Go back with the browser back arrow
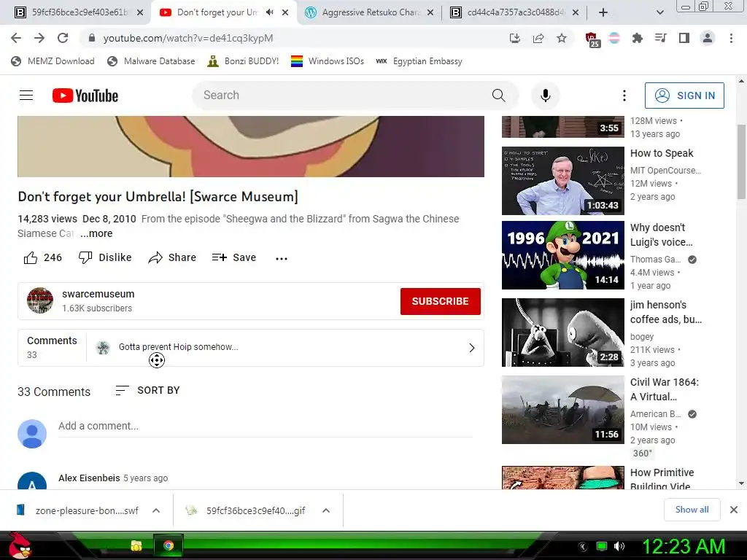Image resolution: width=747 pixels, height=560 pixels. tap(16, 38)
